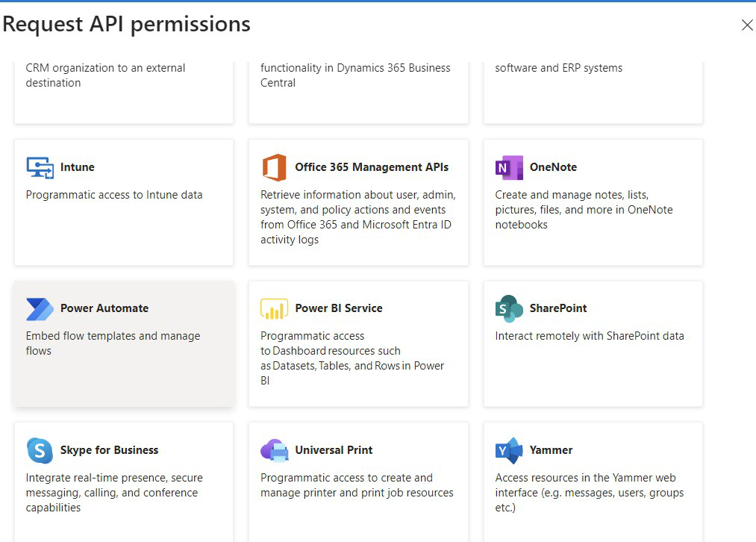Click "Create and manage notes, lists" description
Screen dimensions: 756x542
point(584,210)
